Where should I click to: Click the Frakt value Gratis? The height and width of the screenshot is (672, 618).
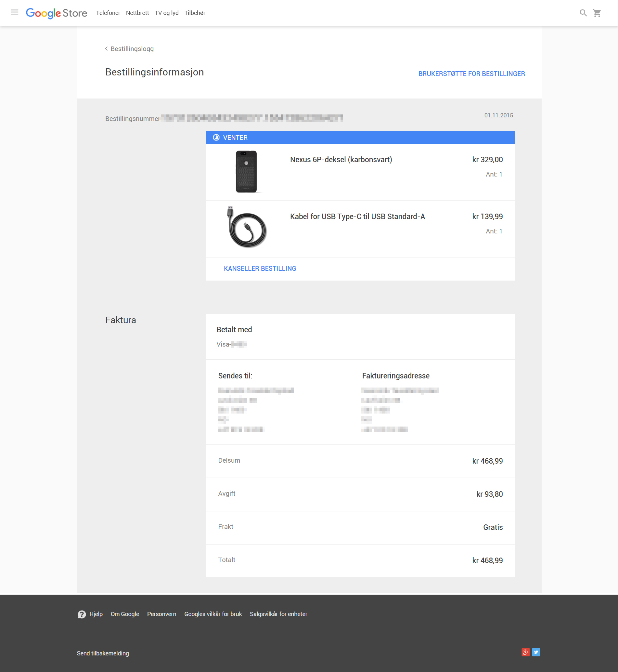493,527
